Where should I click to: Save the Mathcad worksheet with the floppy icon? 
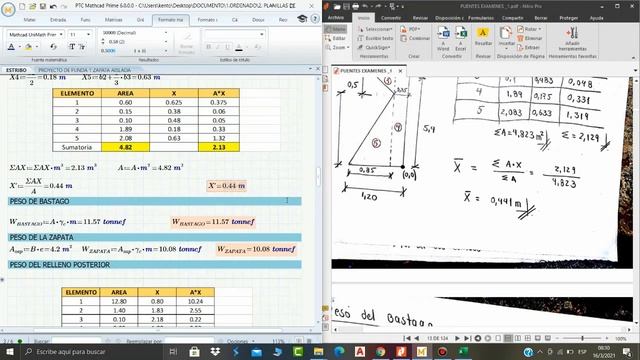pyautogui.click(x=42, y=7)
